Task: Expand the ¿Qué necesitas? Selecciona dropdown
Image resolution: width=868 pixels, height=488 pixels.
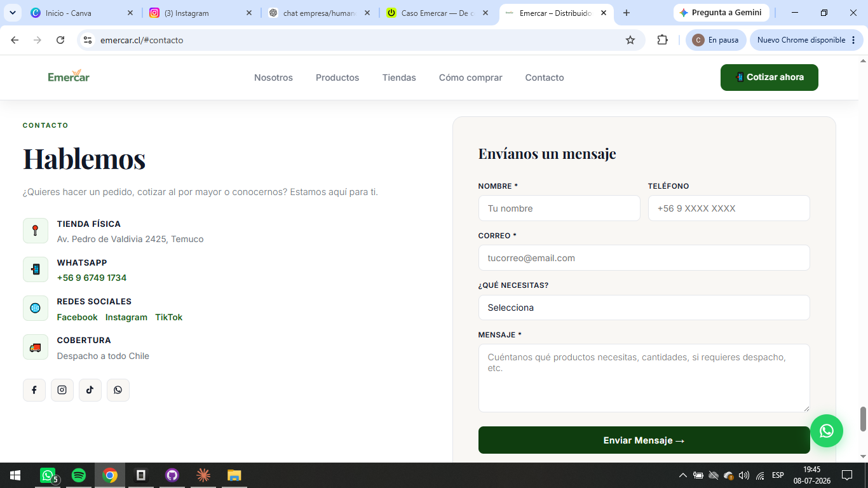Action: 644,308
